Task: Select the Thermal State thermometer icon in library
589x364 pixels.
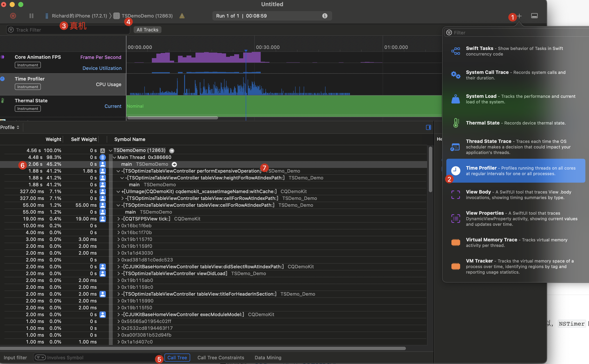Action: [x=456, y=123]
